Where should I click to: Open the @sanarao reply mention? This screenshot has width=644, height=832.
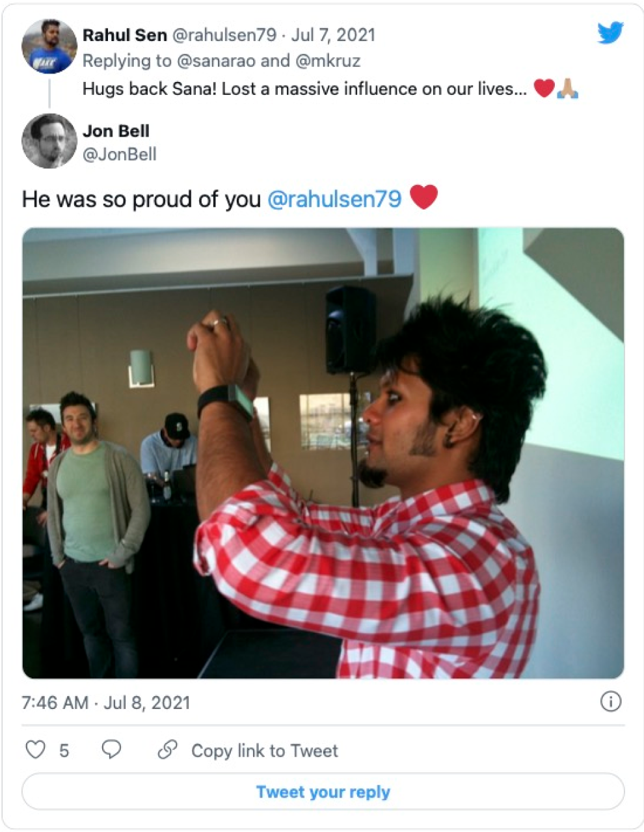[x=216, y=61]
